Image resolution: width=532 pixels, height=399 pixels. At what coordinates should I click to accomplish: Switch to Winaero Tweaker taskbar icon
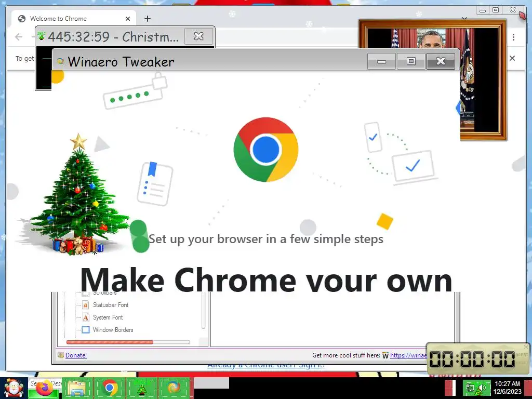tap(174, 388)
